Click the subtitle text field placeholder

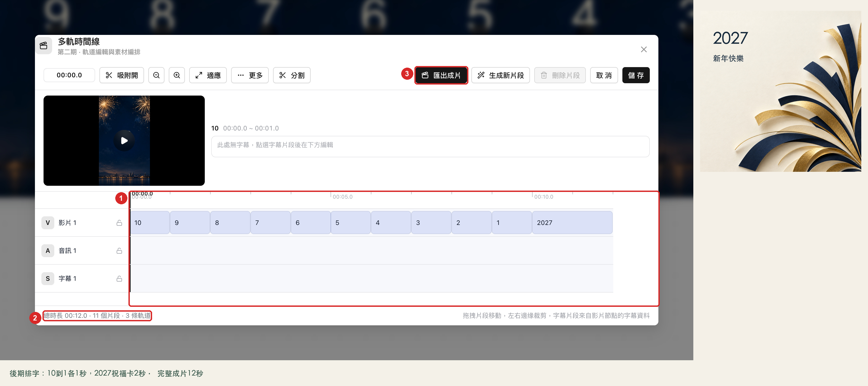(x=430, y=146)
